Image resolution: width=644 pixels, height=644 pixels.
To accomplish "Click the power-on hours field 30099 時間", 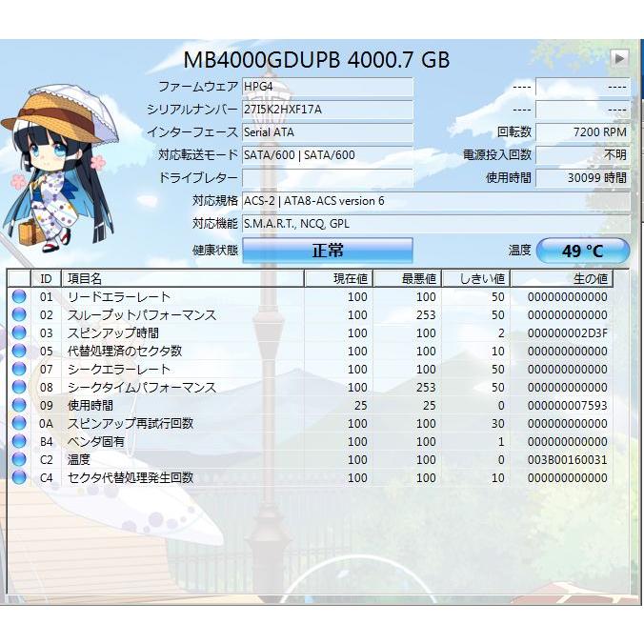I will click(x=583, y=178).
